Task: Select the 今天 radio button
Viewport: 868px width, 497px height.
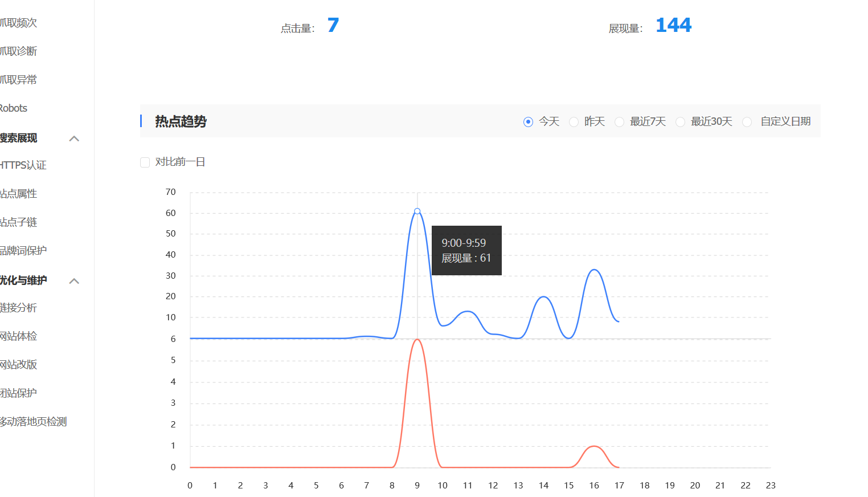Action: coord(528,122)
